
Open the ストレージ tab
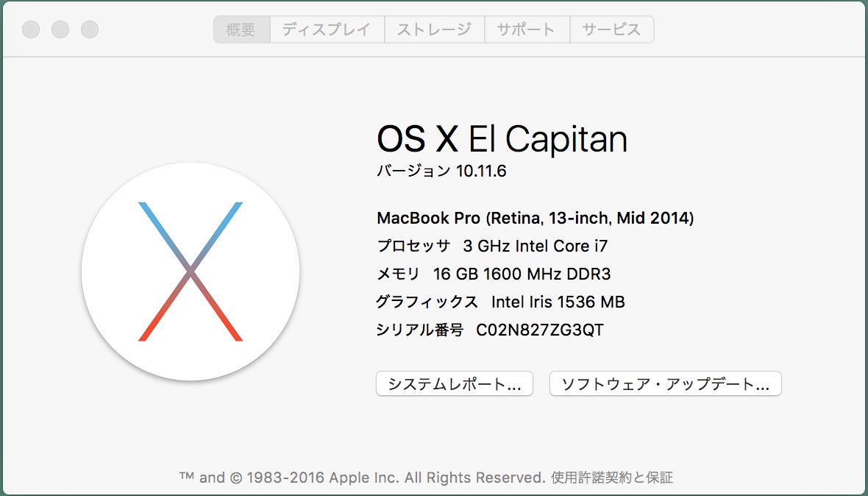435,29
